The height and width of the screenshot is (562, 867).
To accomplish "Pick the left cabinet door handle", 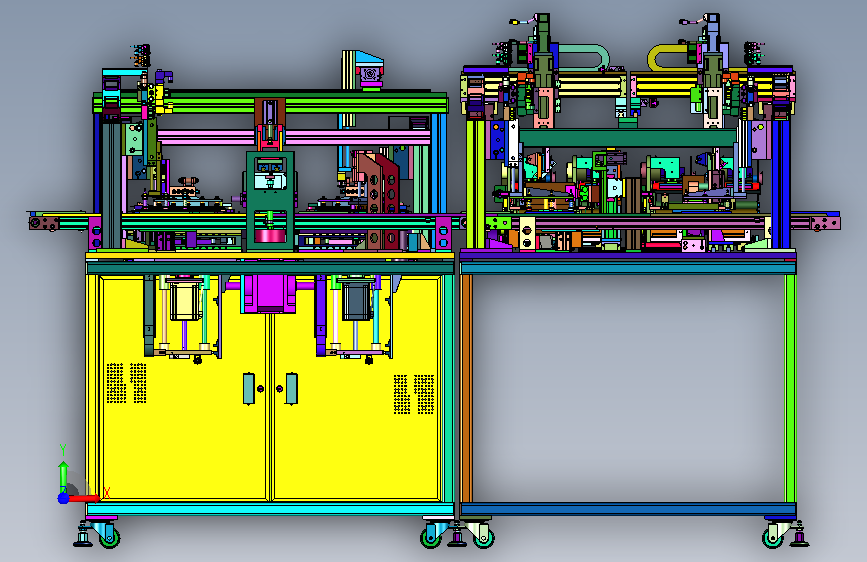I will (x=249, y=388).
